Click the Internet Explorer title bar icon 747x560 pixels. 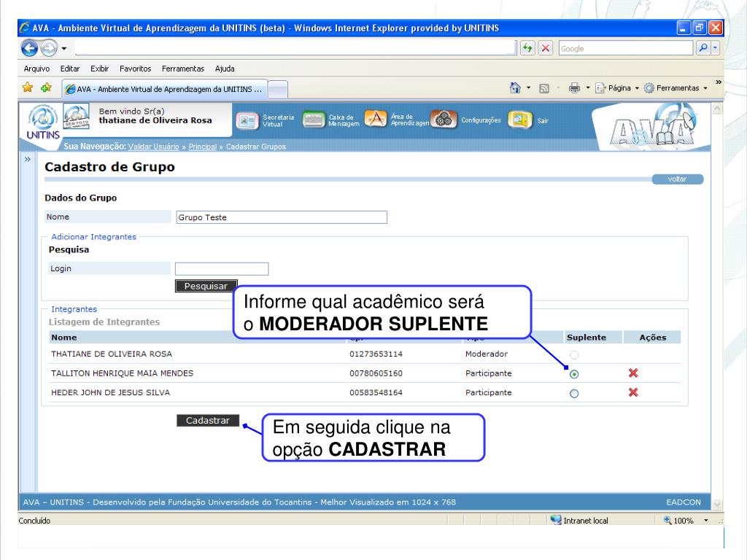(x=25, y=28)
